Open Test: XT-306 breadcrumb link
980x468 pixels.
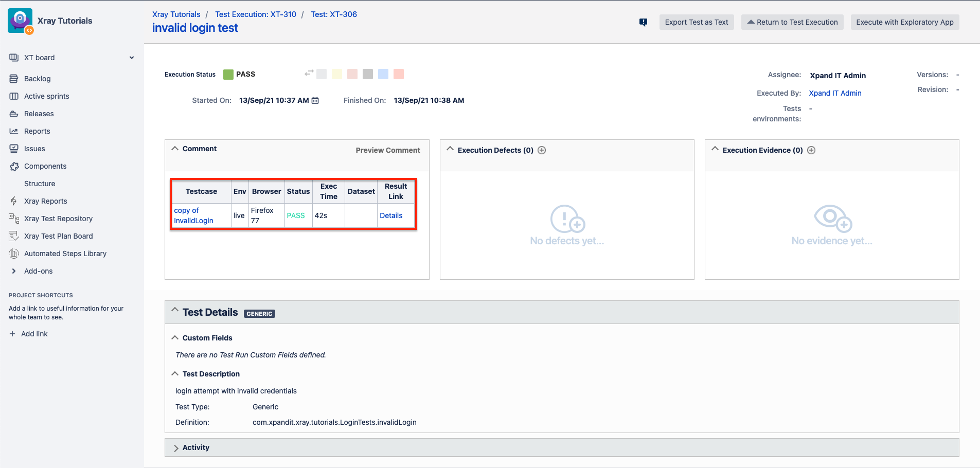click(334, 14)
